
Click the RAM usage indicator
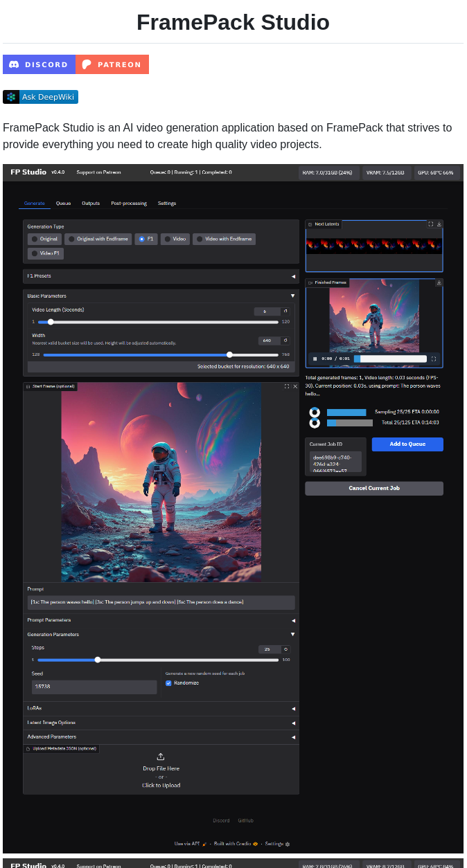[329, 172]
